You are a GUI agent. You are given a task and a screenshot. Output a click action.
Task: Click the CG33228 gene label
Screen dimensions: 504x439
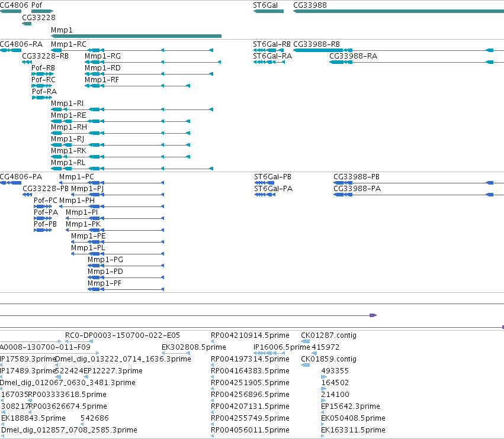click(38, 17)
